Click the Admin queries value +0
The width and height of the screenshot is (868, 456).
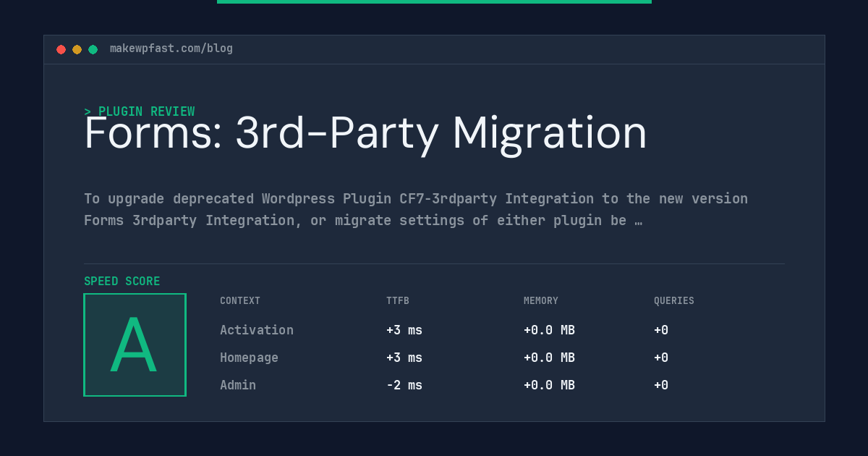click(x=661, y=385)
